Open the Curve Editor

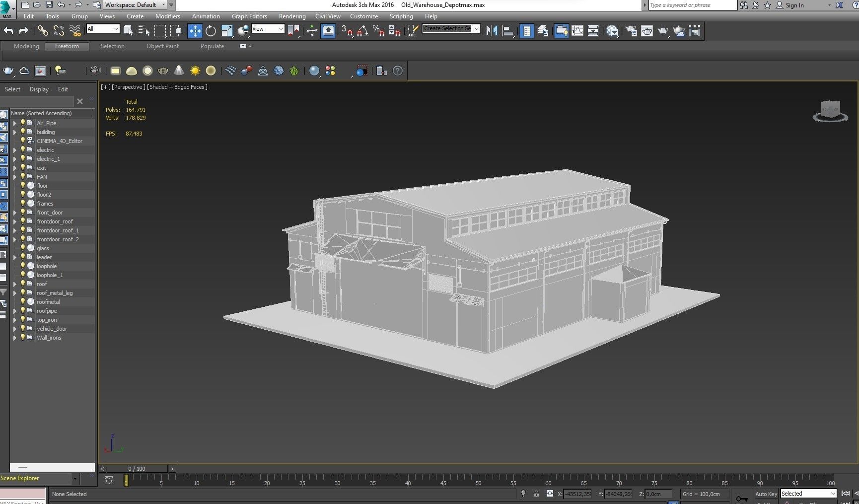pyautogui.click(x=577, y=31)
